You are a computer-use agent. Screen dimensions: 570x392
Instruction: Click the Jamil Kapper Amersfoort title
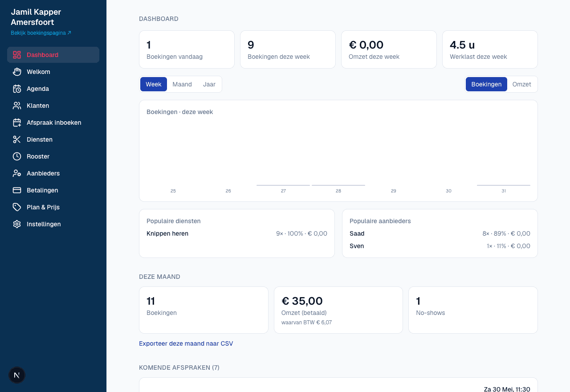[36, 17]
